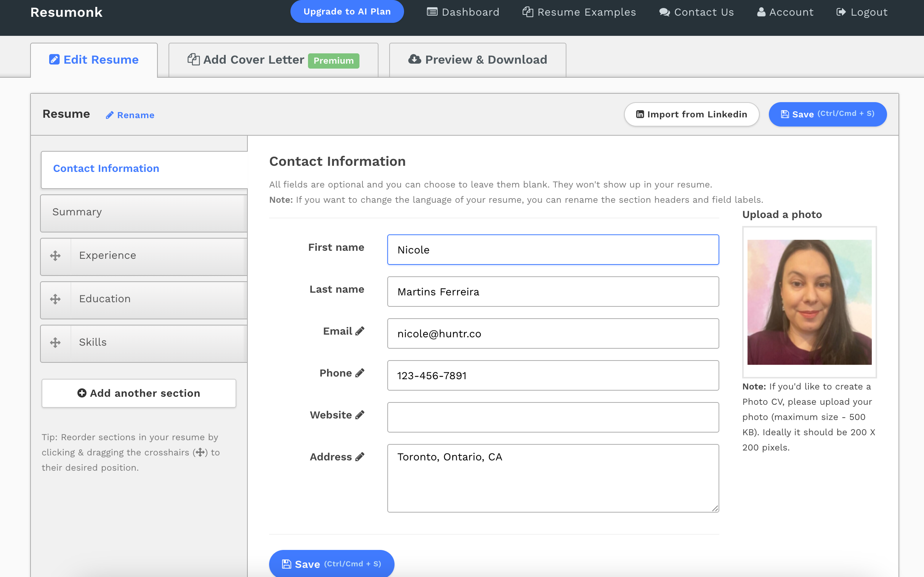This screenshot has width=924, height=577.
Task: Click the pencil icon beside Address label
Action: (359, 457)
